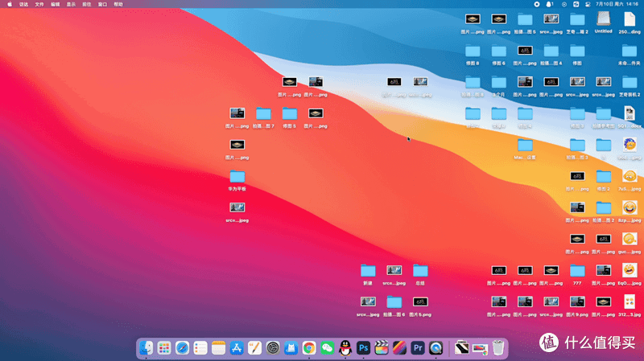Launch Premiere Pro from the dock

[x=418, y=348]
